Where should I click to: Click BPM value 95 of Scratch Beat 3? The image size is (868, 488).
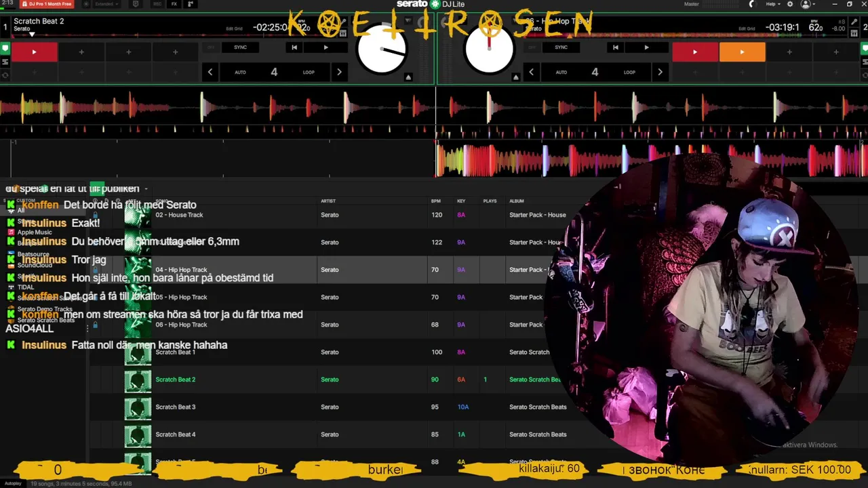tap(435, 407)
